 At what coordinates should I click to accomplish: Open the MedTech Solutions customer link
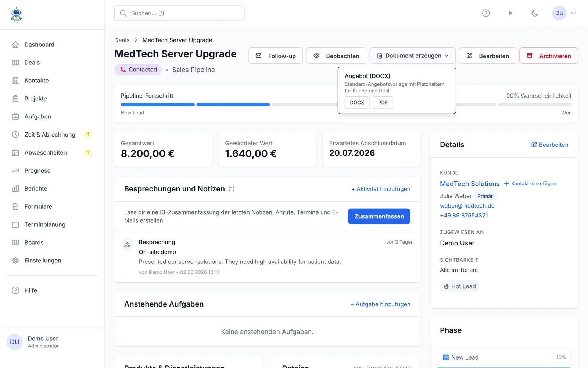point(470,184)
